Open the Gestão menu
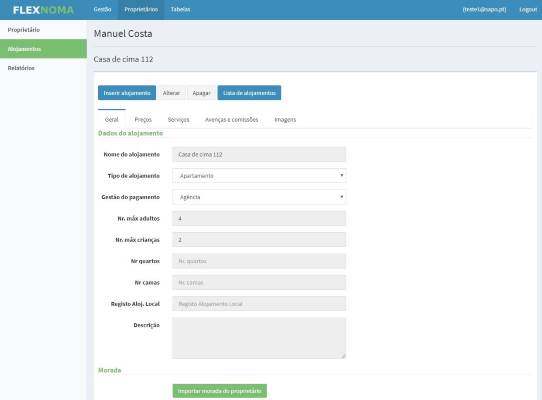Image resolution: width=542 pixels, height=400 pixels. [102, 10]
